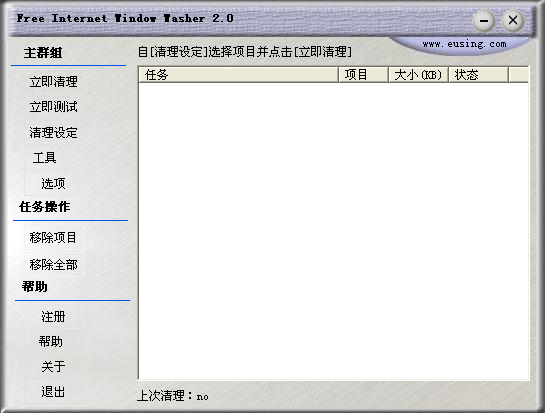
Task: Close the window with round X icon
Action: (513, 20)
